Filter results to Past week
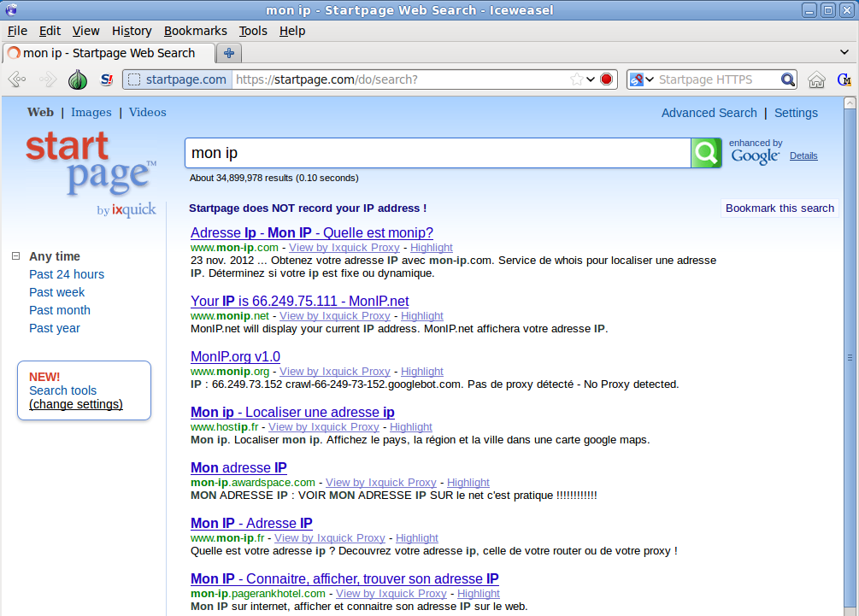The image size is (859, 616). click(57, 292)
